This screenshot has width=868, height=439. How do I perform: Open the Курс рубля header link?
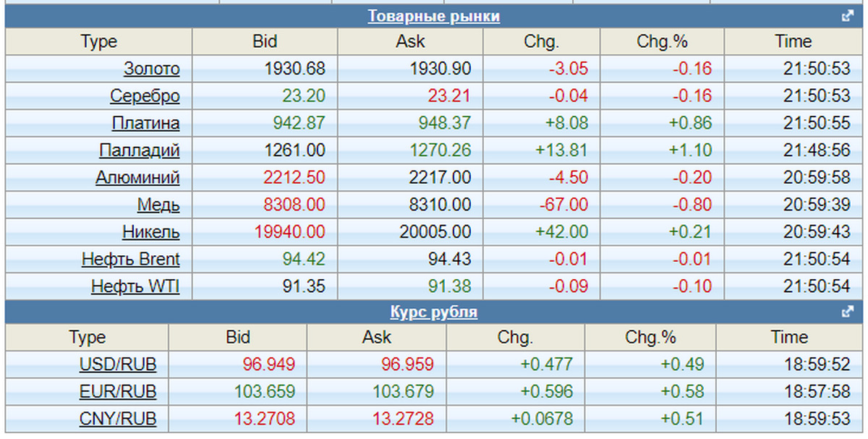pyautogui.click(x=433, y=312)
